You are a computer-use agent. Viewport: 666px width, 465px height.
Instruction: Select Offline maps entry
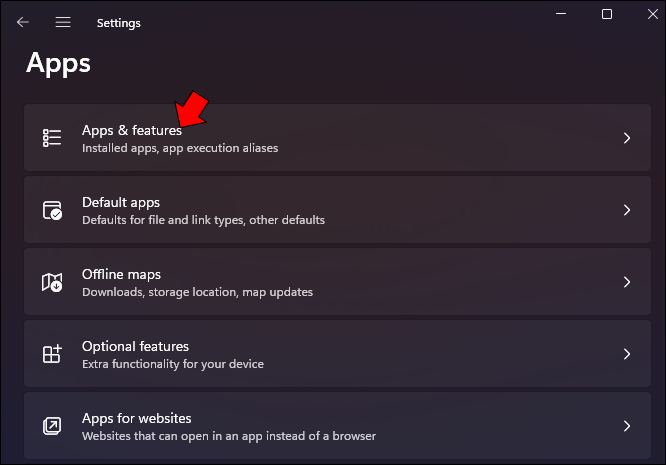[337, 282]
